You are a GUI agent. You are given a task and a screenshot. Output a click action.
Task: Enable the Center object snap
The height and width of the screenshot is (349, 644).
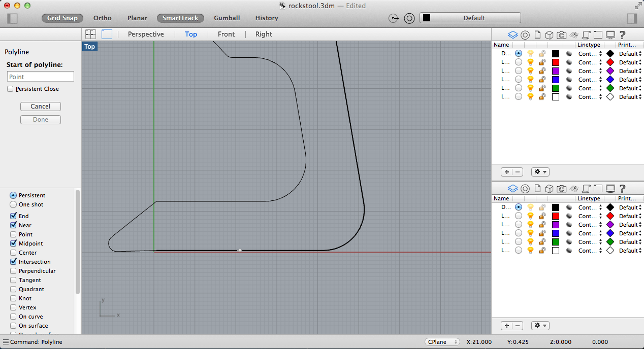coord(13,253)
